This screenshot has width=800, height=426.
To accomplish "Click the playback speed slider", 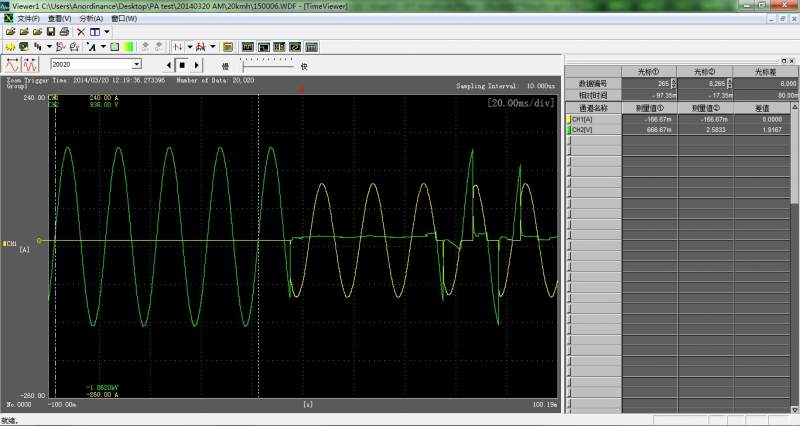I will 268,65.
